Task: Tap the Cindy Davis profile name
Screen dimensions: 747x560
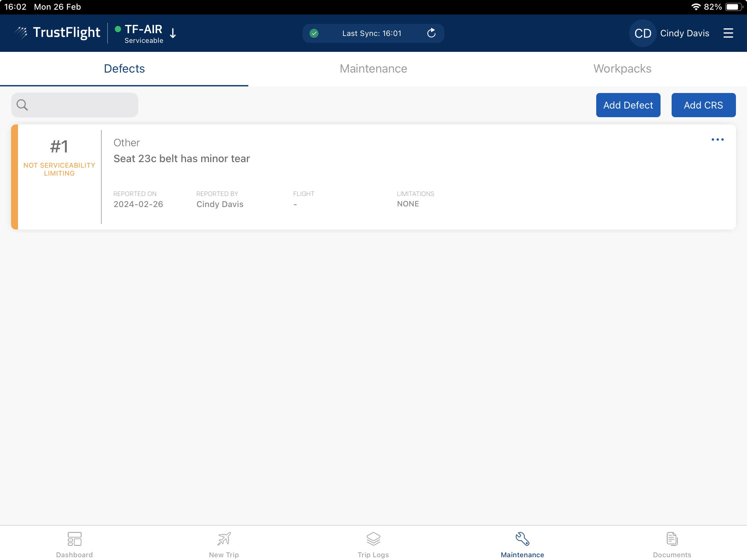Action: coord(684,33)
